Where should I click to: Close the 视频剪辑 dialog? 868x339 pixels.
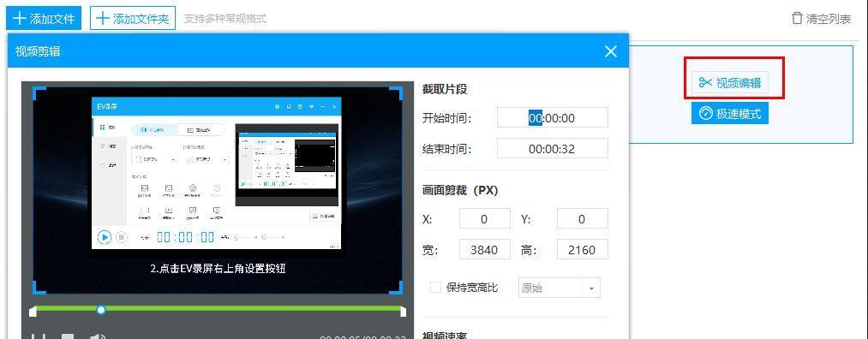pos(611,51)
